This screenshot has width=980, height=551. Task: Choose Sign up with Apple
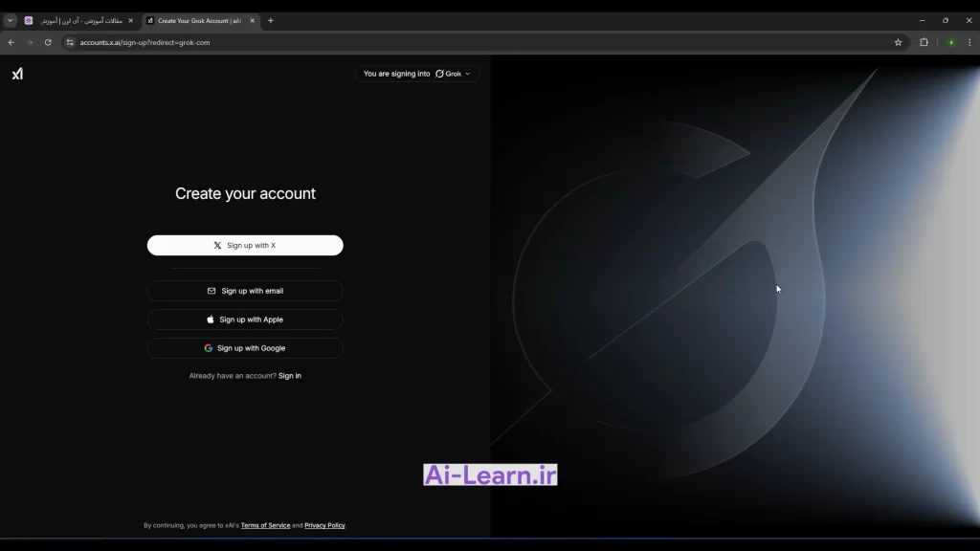pos(245,320)
